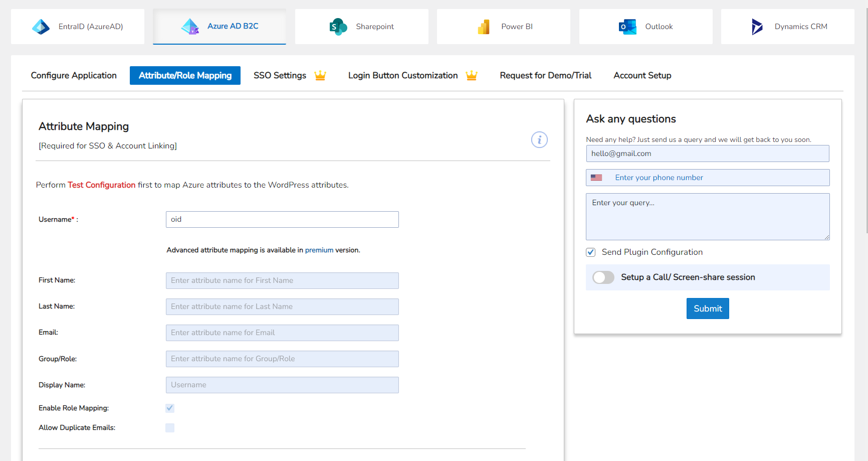Open the Attribute Mapping info tooltip icon
The width and height of the screenshot is (868, 461).
pyautogui.click(x=539, y=140)
